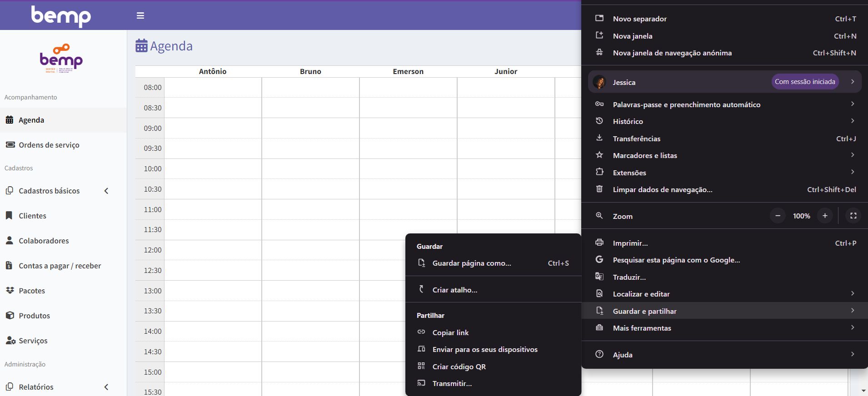Click the Traduzir translate icon

[599, 277]
